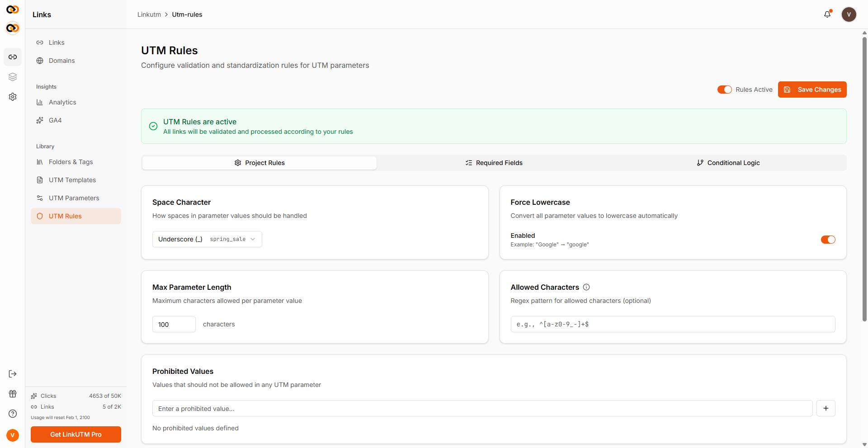Viewport: 868px width, 448px height.
Task: Focus the Allowed Characters regex field
Action: (x=673, y=324)
